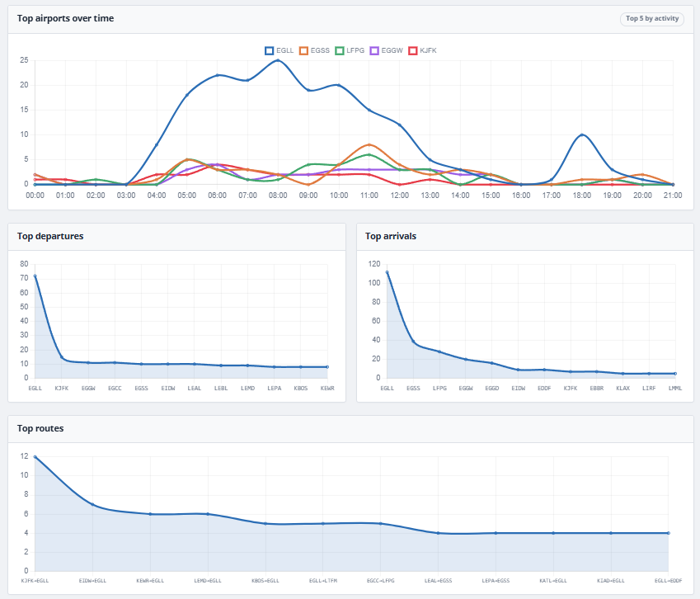
Task: Click the LMML label in Top arrivals
Action: click(675, 388)
